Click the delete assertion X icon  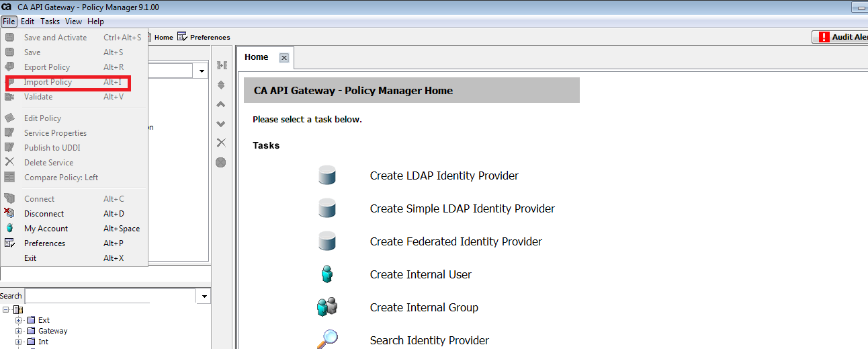coord(221,143)
